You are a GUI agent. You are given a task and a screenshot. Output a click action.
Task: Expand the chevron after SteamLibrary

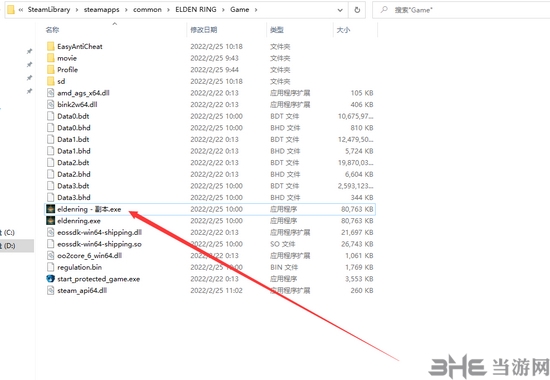[x=77, y=10]
